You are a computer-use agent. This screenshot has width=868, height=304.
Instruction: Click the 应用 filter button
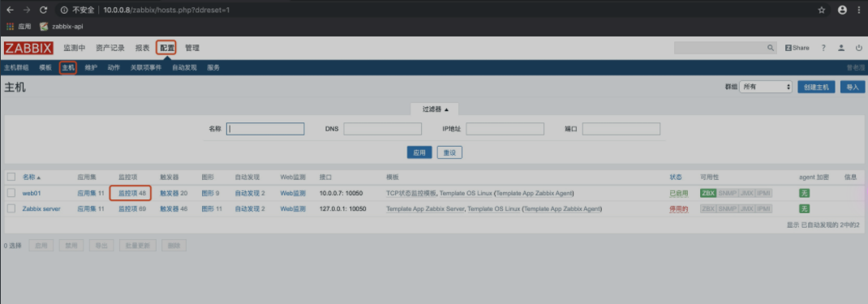click(x=419, y=152)
